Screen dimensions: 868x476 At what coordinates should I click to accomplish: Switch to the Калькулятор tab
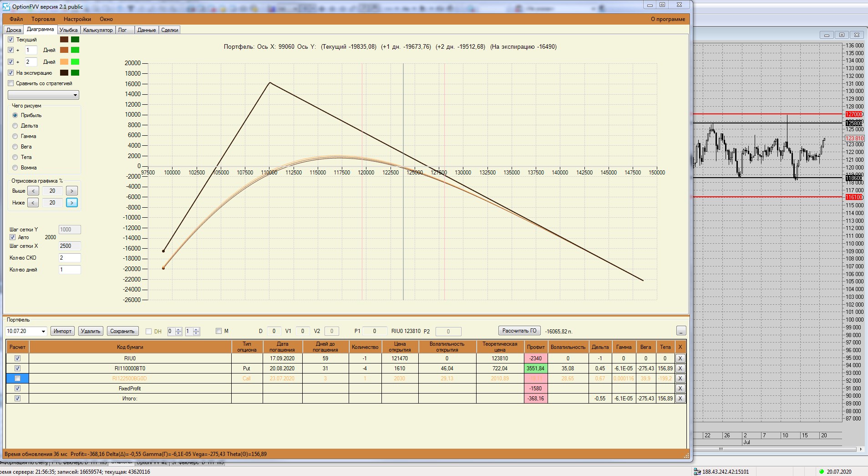click(98, 30)
